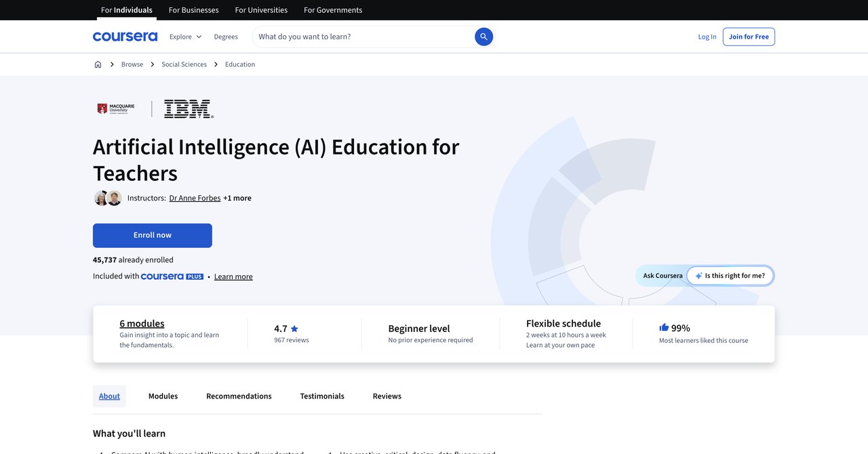Select the For Individuals tab

(127, 10)
